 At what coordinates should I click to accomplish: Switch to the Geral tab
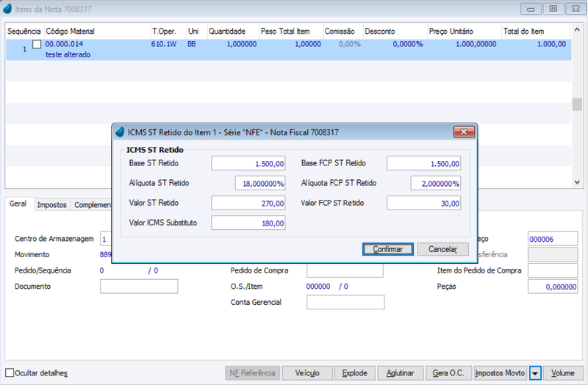[x=18, y=204]
